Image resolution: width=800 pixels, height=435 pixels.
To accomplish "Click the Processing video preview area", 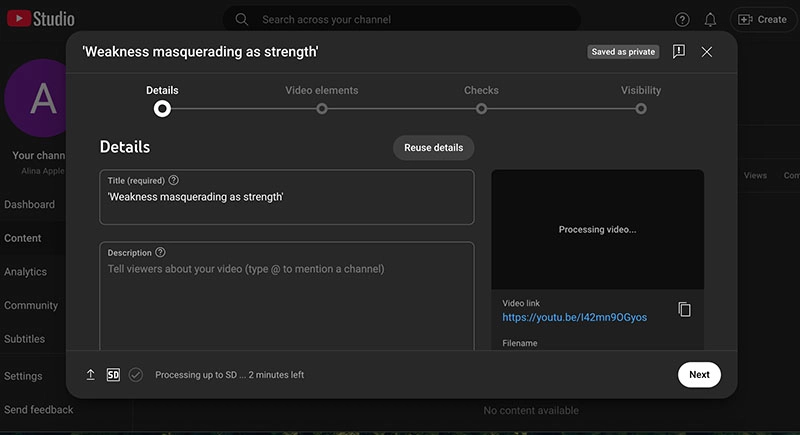I will pos(597,229).
